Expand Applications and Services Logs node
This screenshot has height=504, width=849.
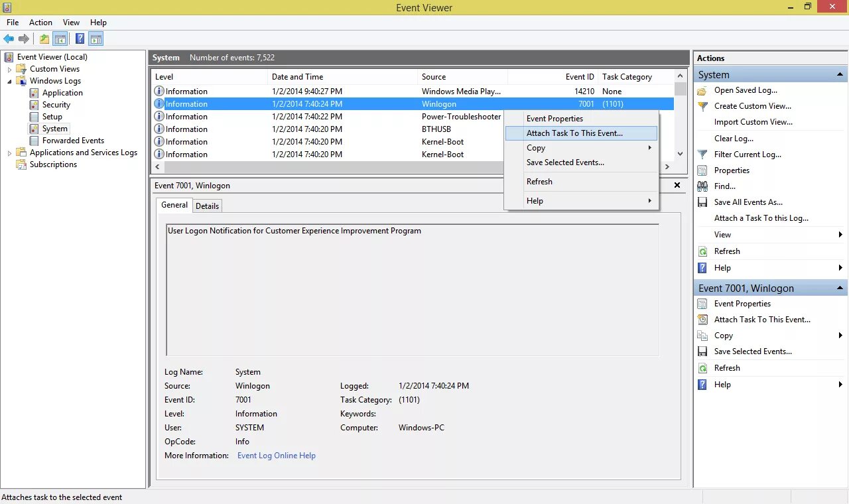9,153
